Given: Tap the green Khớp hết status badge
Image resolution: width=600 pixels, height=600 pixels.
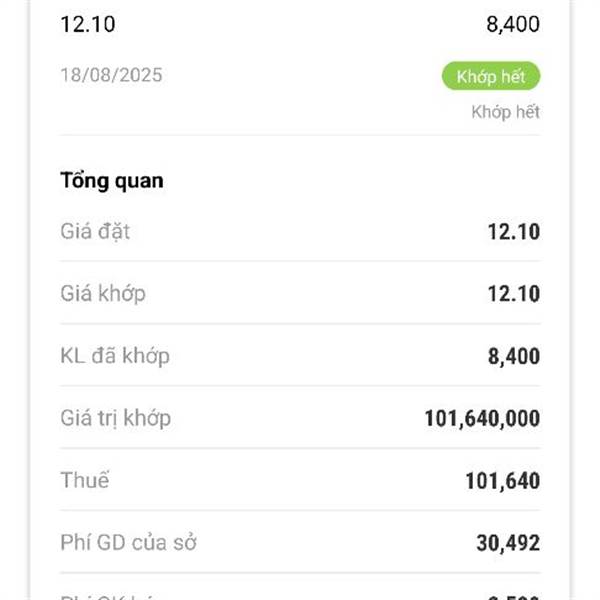Looking at the screenshot, I should (x=491, y=76).
